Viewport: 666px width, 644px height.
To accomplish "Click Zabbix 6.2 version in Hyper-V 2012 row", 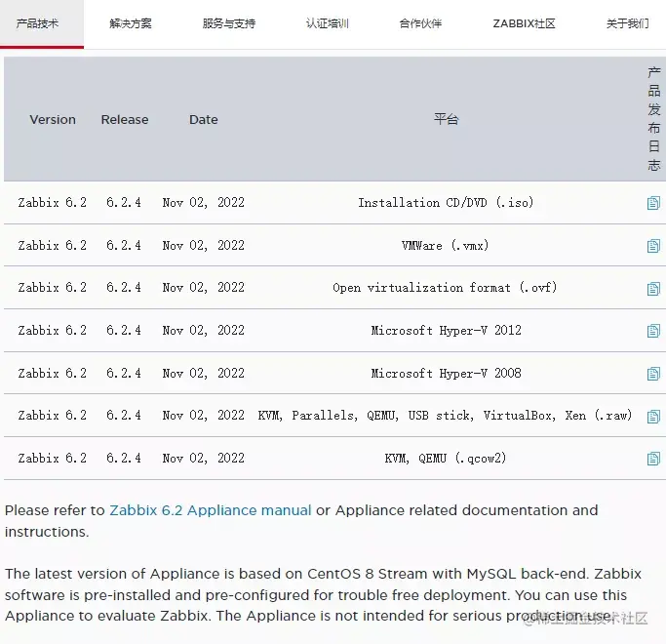I will tap(53, 330).
